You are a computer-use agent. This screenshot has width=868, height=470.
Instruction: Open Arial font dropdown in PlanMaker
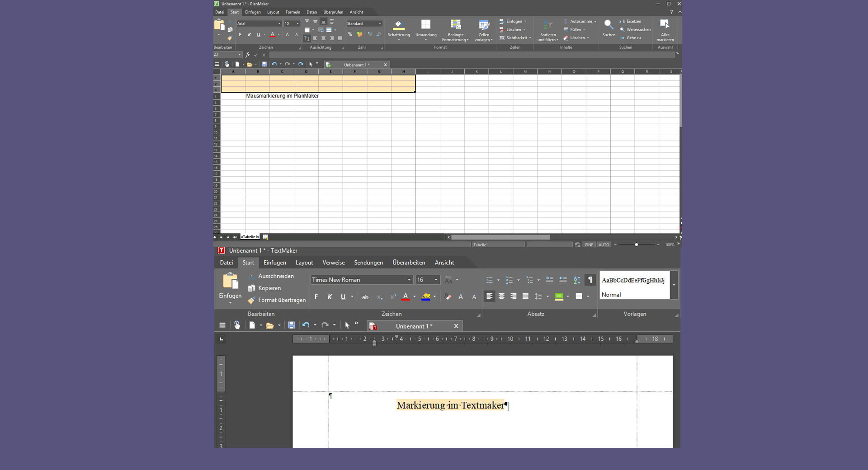tap(279, 24)
